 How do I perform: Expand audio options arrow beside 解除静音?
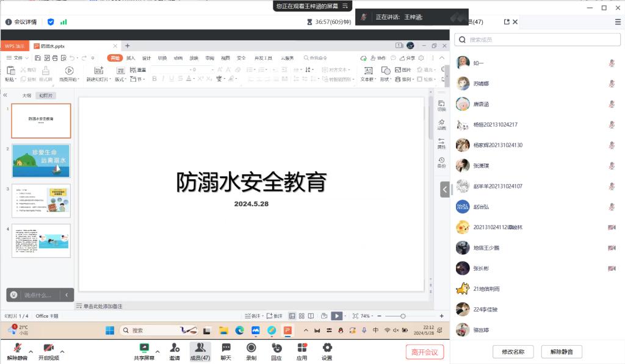tap(31, 352)
